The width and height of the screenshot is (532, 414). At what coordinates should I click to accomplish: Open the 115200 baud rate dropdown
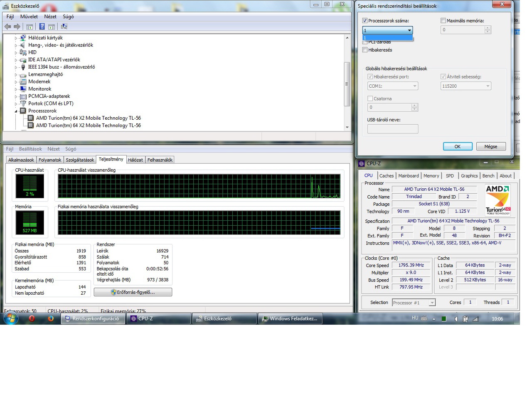(466, 86)
